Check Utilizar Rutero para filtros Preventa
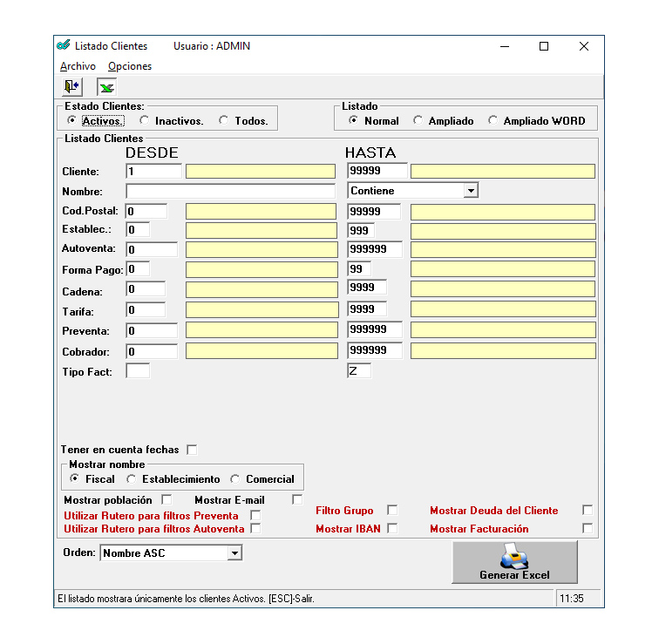The image size is (659, 644). (255, 515)
